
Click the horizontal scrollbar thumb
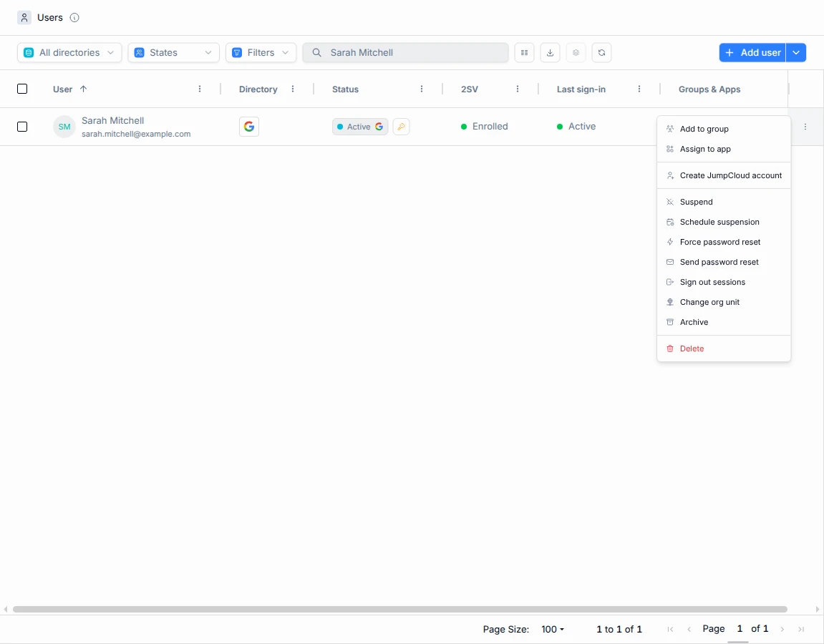point(400,610)
